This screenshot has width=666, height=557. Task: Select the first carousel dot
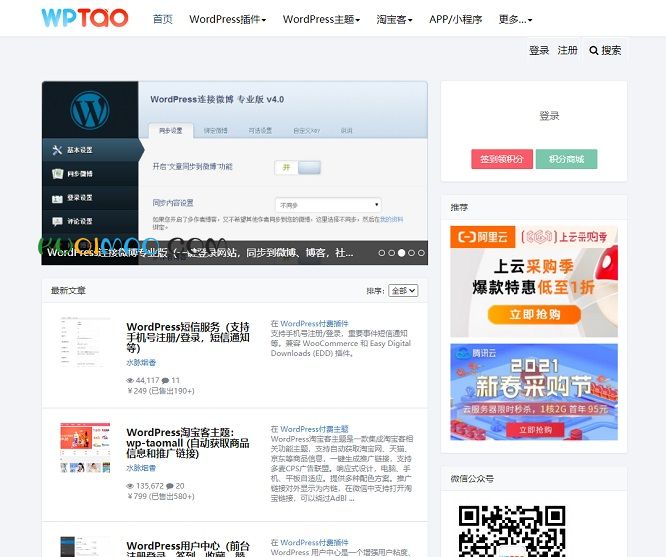click(381, 253)
